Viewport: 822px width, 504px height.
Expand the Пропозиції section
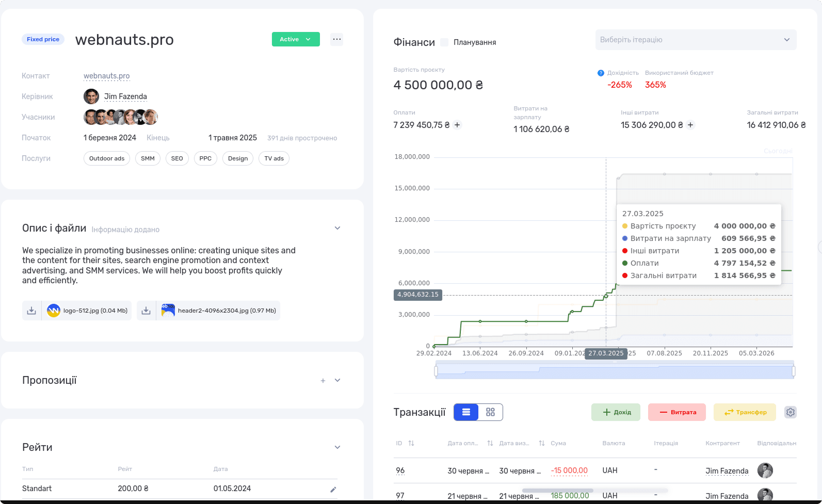337,381
